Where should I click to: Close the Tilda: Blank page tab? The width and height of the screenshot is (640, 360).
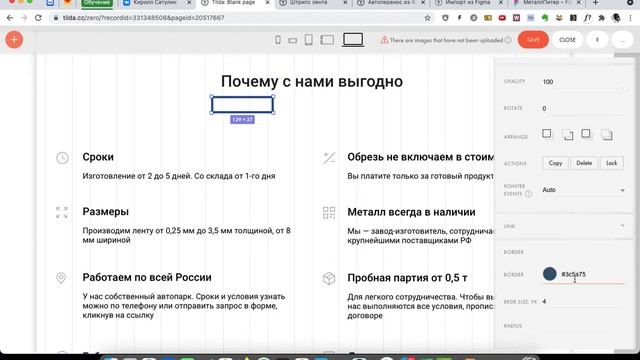[267, 2]
